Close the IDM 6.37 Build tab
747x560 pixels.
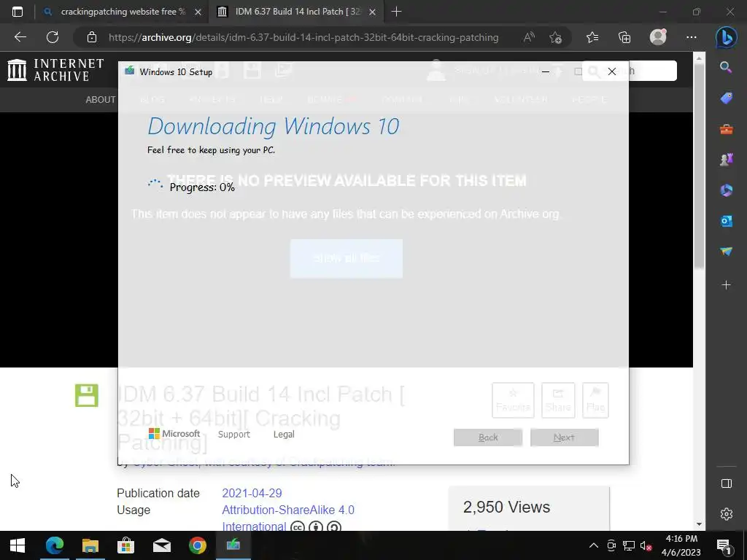coord(373,12)
